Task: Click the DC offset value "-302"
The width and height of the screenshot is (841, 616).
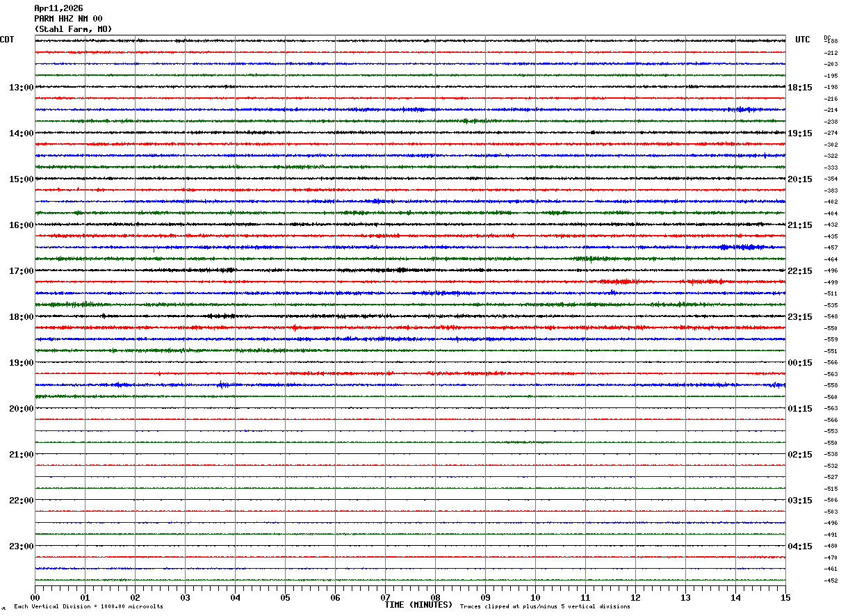Action: tap(831, 145)
